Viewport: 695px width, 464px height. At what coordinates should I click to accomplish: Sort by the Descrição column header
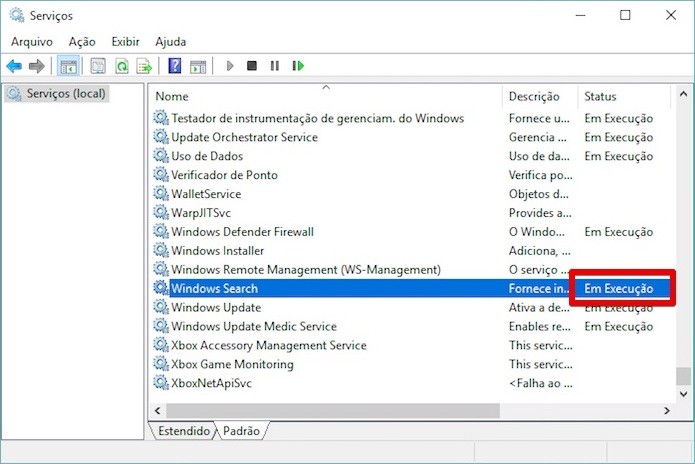coord(534,97)
